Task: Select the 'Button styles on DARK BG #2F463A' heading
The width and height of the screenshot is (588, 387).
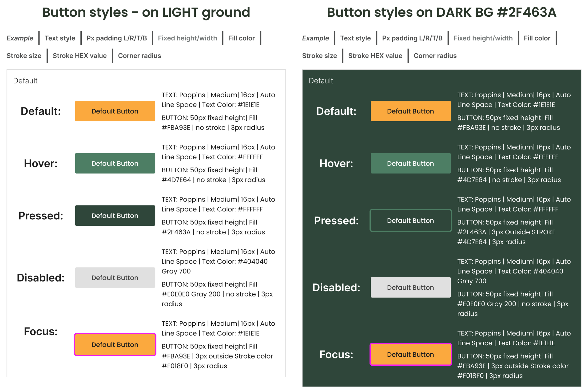Action: pos(441,12)
